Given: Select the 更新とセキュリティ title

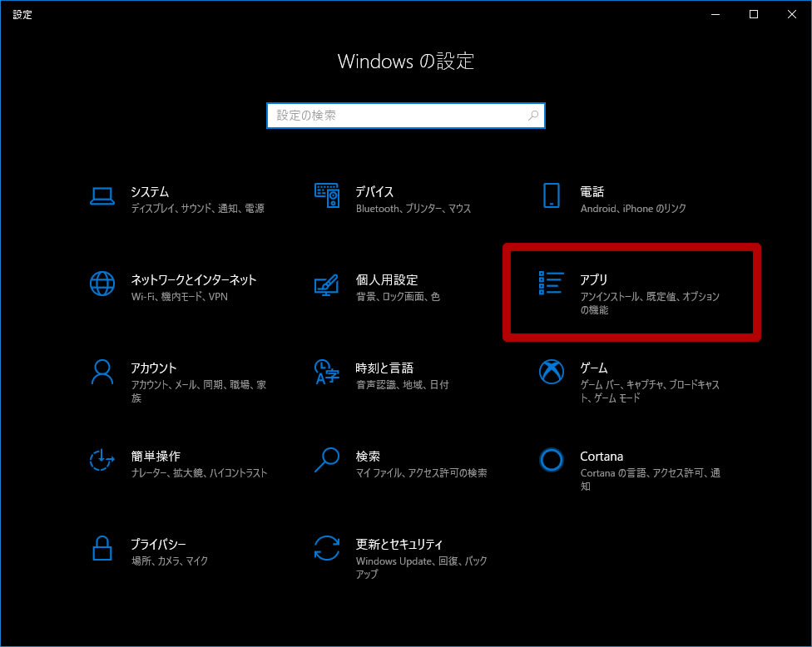Looking at the screenshot, I should 399,544.
